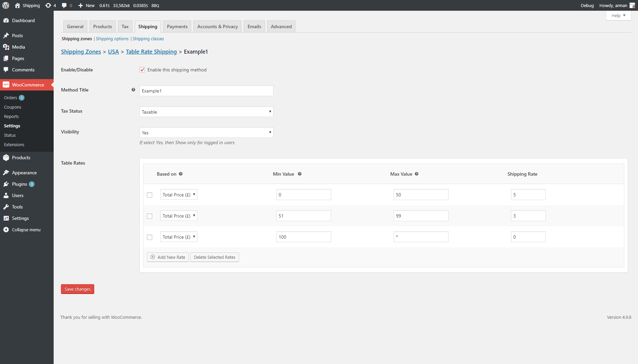Click the Collapse menu arrow icon
Screen dimensions: 638x364
pyautogui.click(x=6, y=230)
